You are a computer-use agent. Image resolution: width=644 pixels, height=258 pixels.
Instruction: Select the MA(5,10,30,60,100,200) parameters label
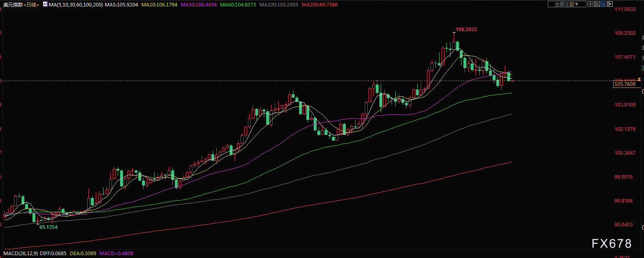point(75,5)
